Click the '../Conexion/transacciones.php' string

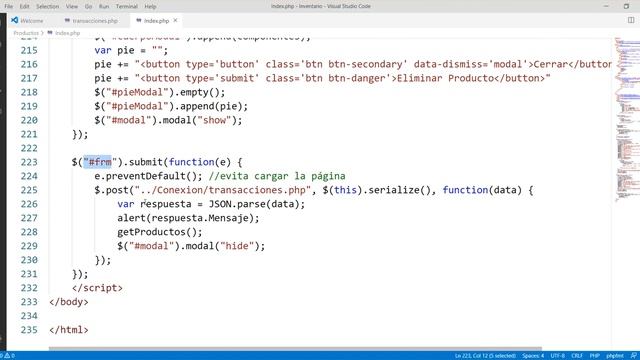tap(222, 190)
